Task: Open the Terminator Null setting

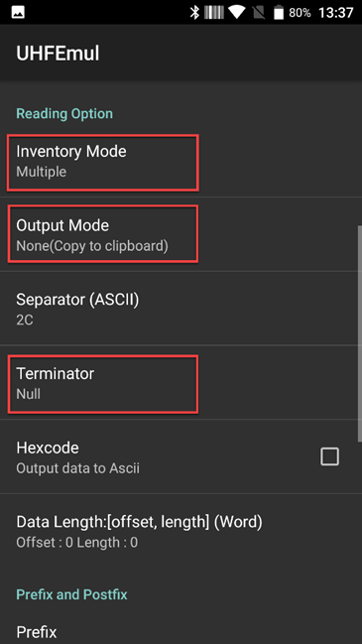Action: 181,383
